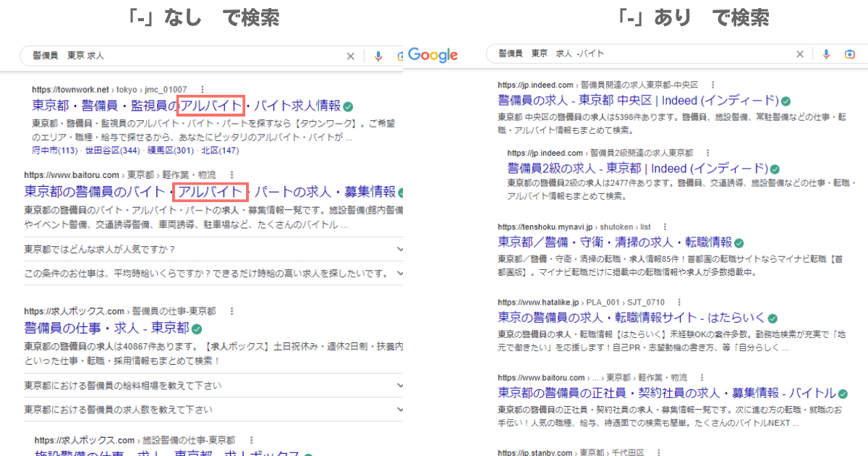Open 東京の警備員の求人・転職情報サイト - はたらいく
The image size is (868, 456).
[x=631, y=318]
